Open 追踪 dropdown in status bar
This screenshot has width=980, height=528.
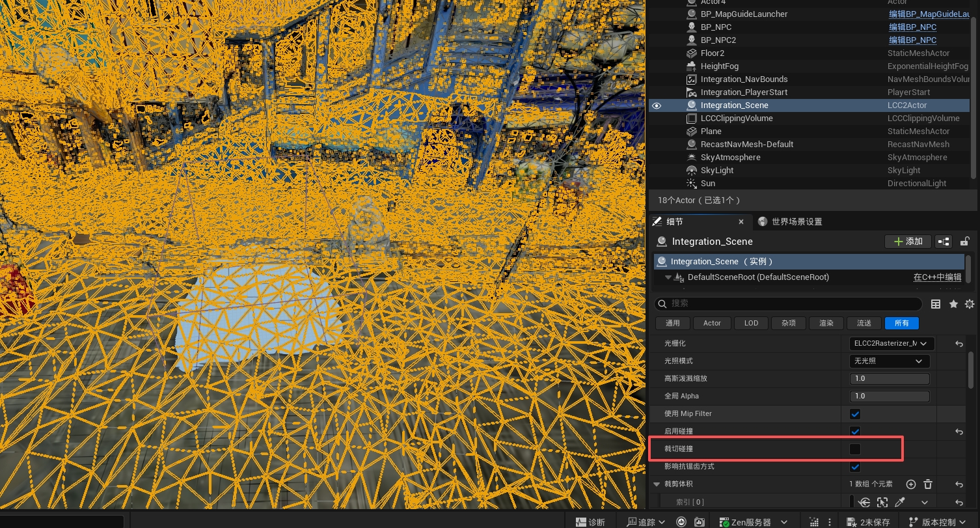(x=646, y=522)
